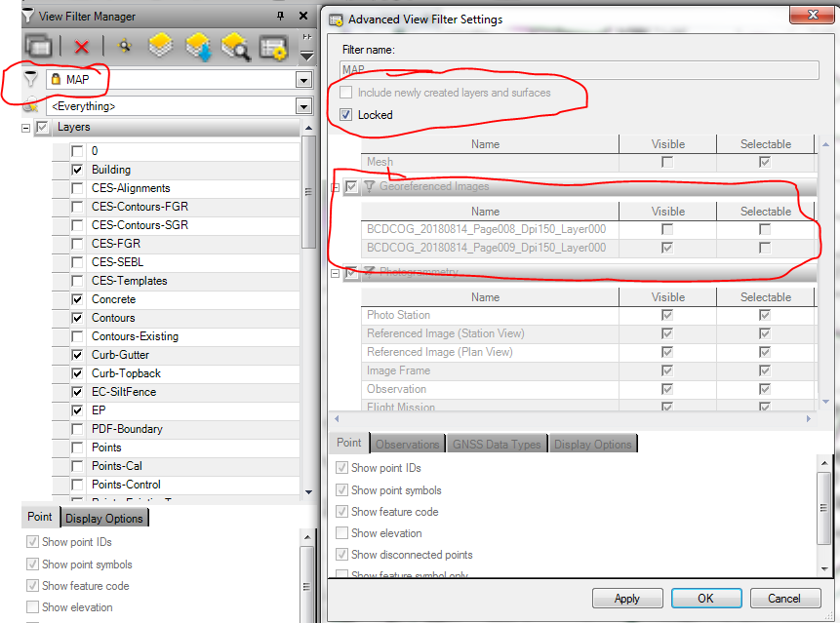Open the MAP view filter dropdown arrow
This screenshot has height=623, width=840.
(x=303, y=80)
